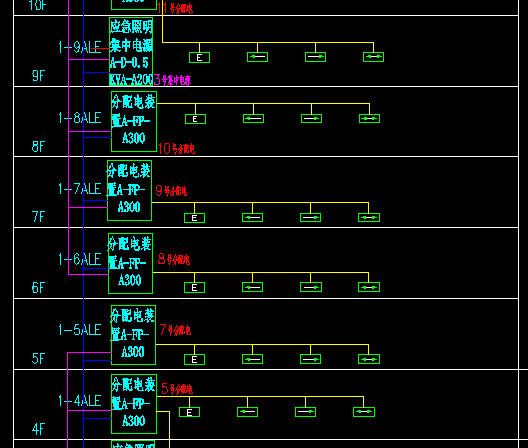Click the 1-9ALE panel label
The height and width of the screenshot is (448, 528).
pyautogui.click(x=80, y=47)
